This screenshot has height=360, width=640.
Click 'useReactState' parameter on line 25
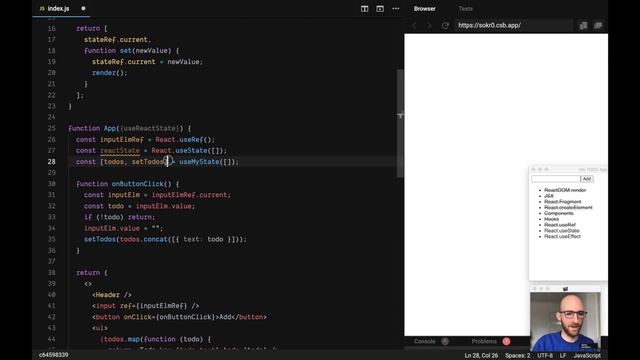tap(150, 129)
